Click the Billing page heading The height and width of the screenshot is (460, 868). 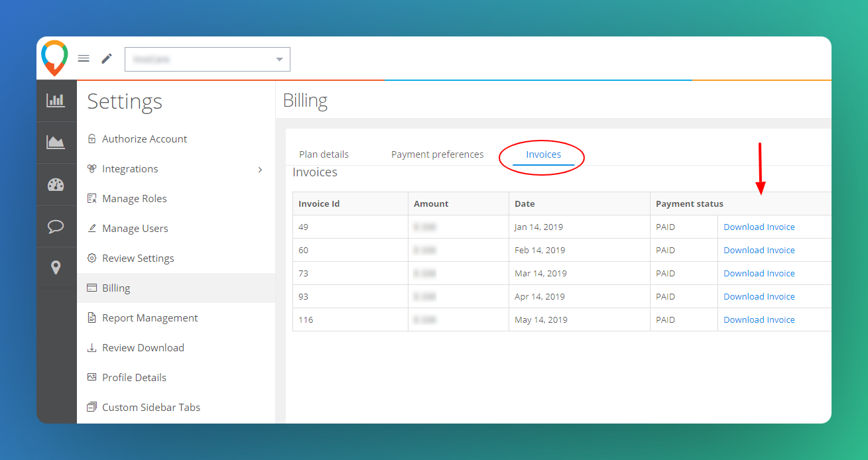(x=305, y=101)
